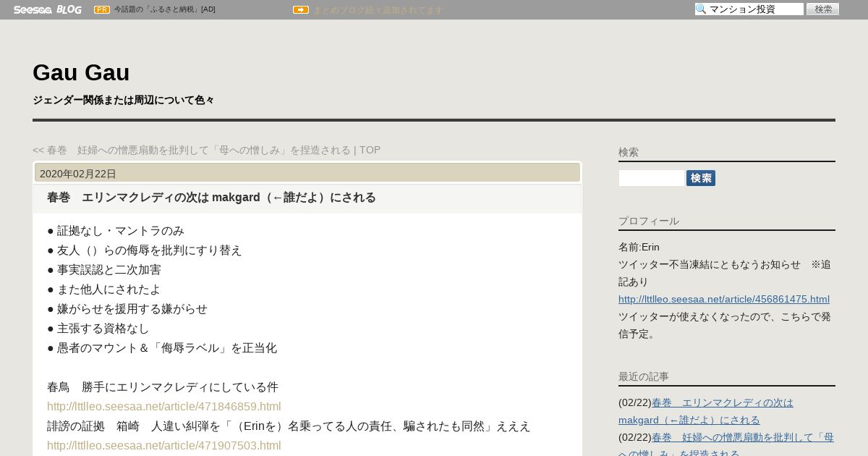Select the sidebar heading 最近の記事

pyautogui.click(x=644, y=376)
